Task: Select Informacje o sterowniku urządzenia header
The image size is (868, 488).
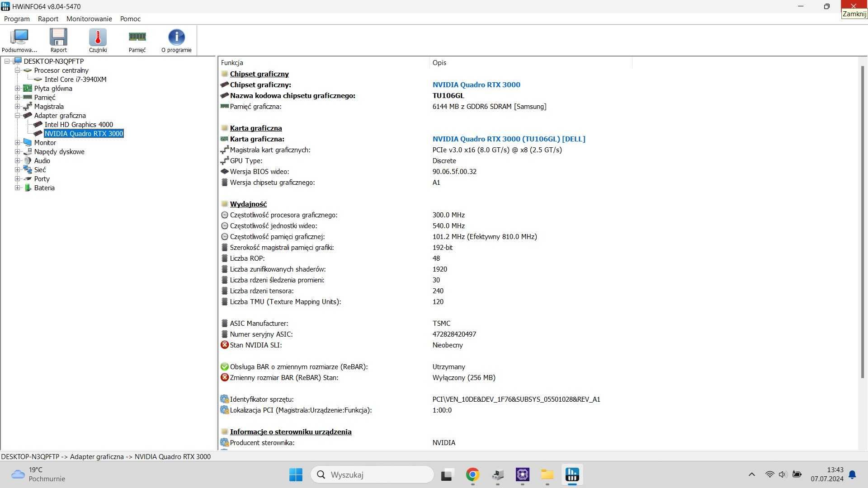Action: (x=291, y=432)
